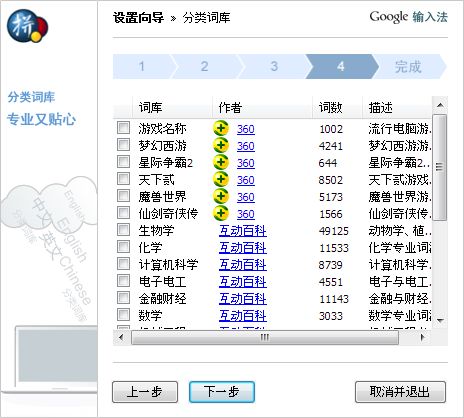Click the word count 3033
Screen dimensions: 464x418
[331, 316]
